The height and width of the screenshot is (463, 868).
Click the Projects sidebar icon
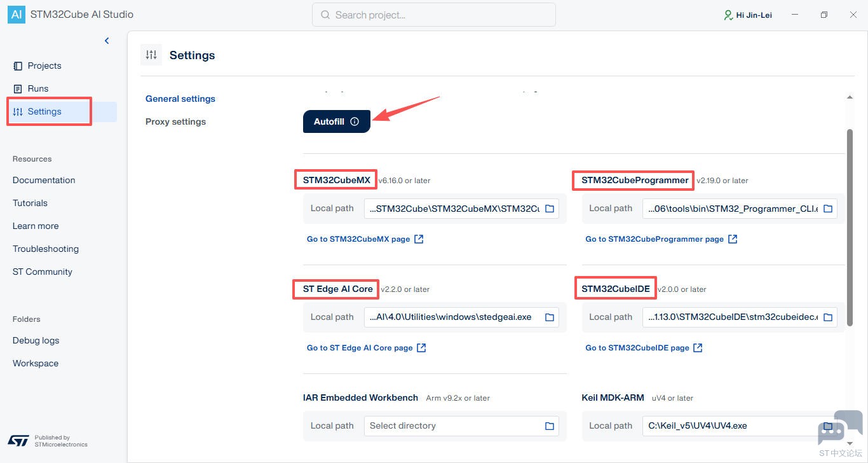18,66
